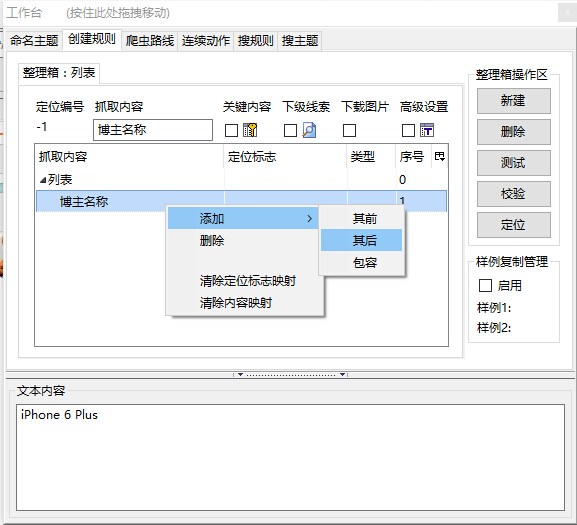The height and width of the screenshot is (525, 577).
Task: Tick the 下级线索 checkbox
Action: 290,130
